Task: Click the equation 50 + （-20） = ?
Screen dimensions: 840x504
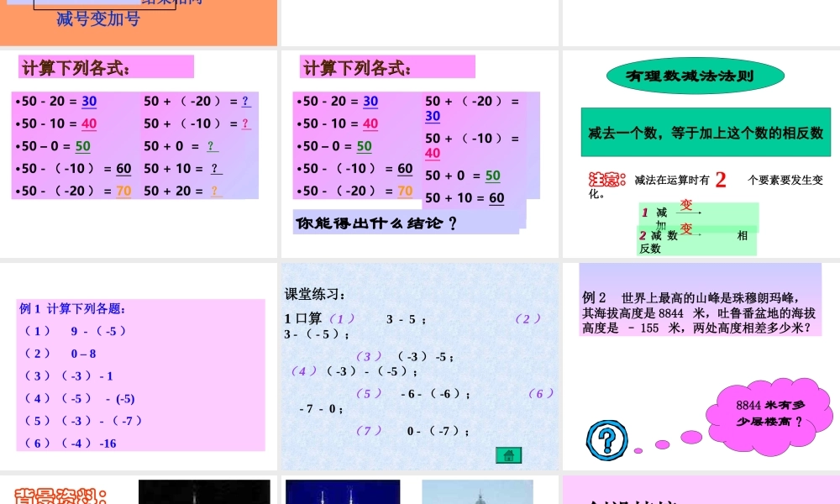Action: coord(197,102)
